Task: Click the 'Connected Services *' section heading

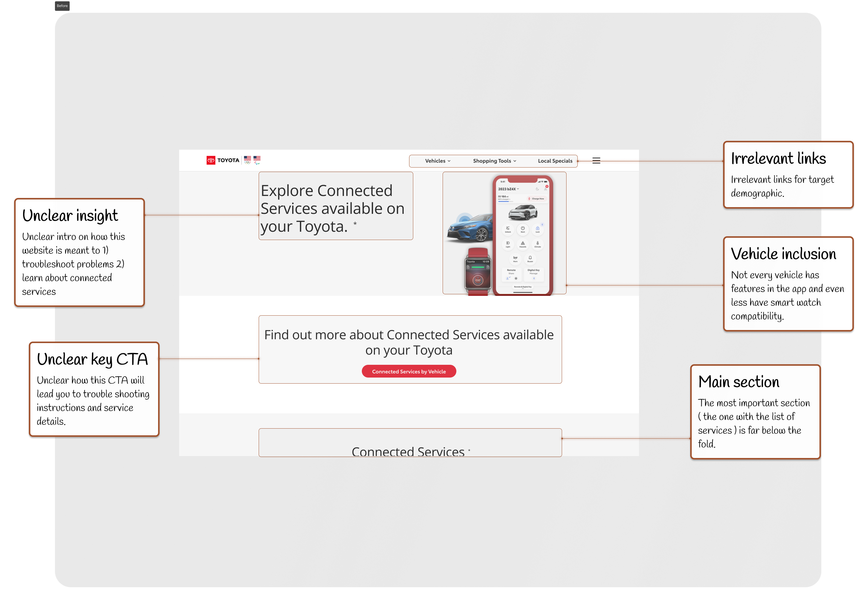Action: pyautogui.click(x=411, y=451)
